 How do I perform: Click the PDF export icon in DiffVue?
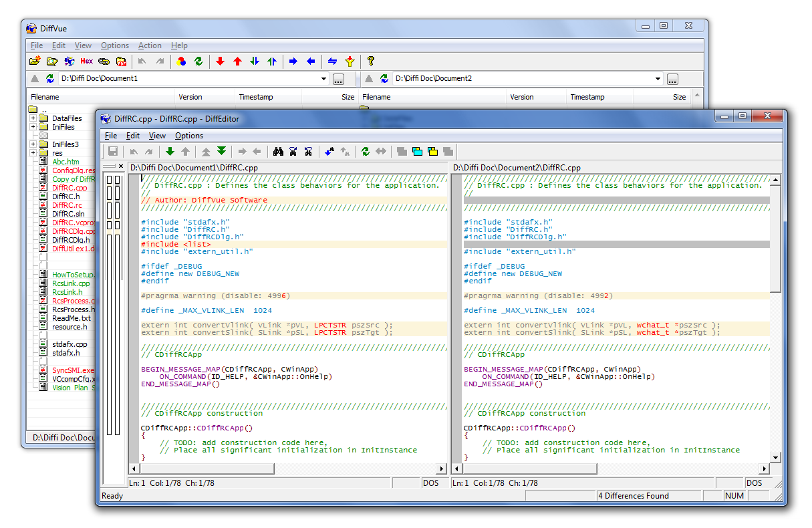point(121,61)
